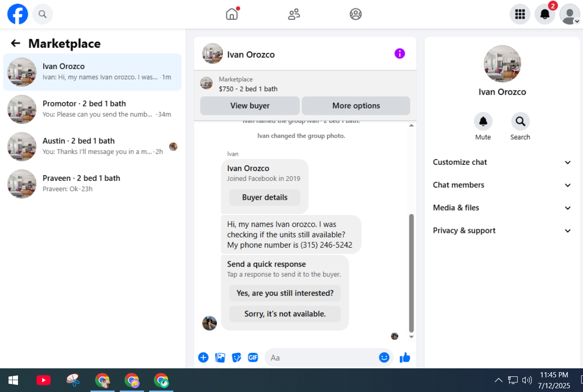Image resolution: width=583 pixels, height=392 pixels.
Task: Attach a photo using the image icon
Action: point(220,357)
